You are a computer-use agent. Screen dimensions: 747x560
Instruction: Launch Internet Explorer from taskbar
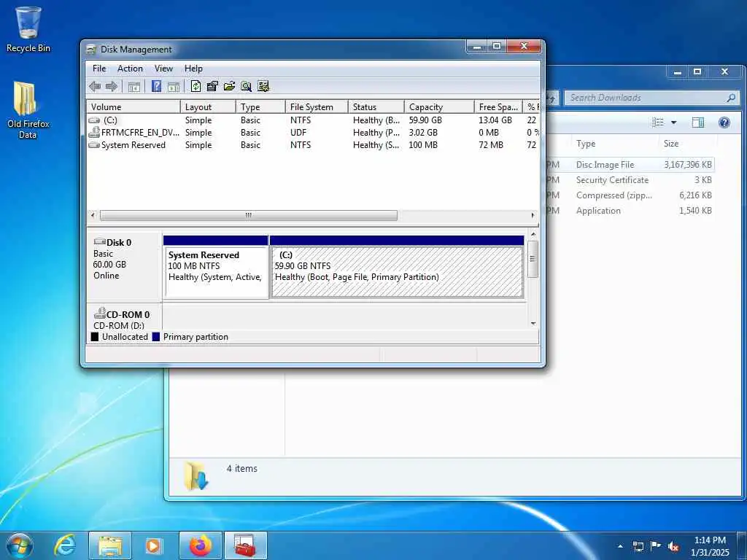pos(65,545)
